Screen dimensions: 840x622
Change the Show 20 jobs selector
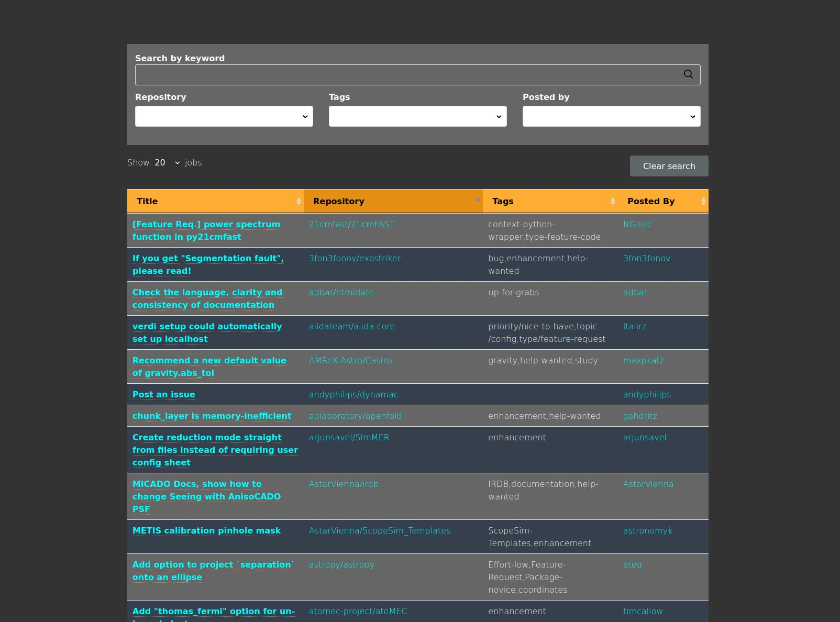tap(167, 163)
